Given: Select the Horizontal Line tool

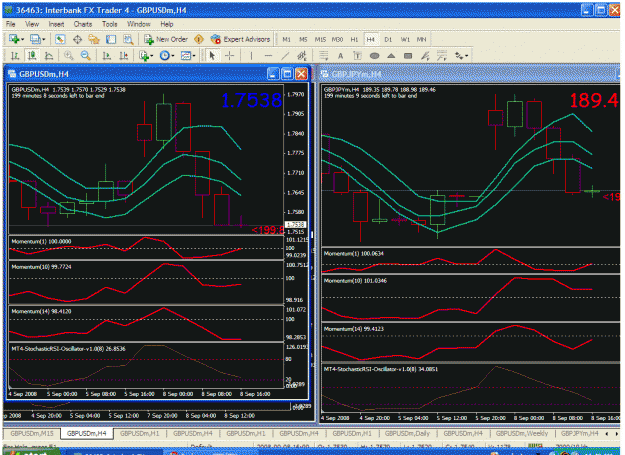Looking at the screenshot, I should tap(268, 55).
